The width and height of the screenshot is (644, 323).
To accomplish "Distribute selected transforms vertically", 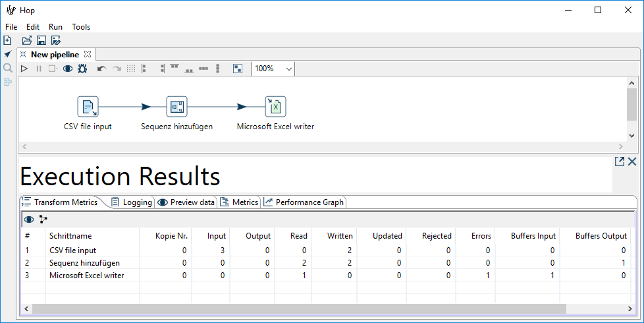I will [218, 69].
